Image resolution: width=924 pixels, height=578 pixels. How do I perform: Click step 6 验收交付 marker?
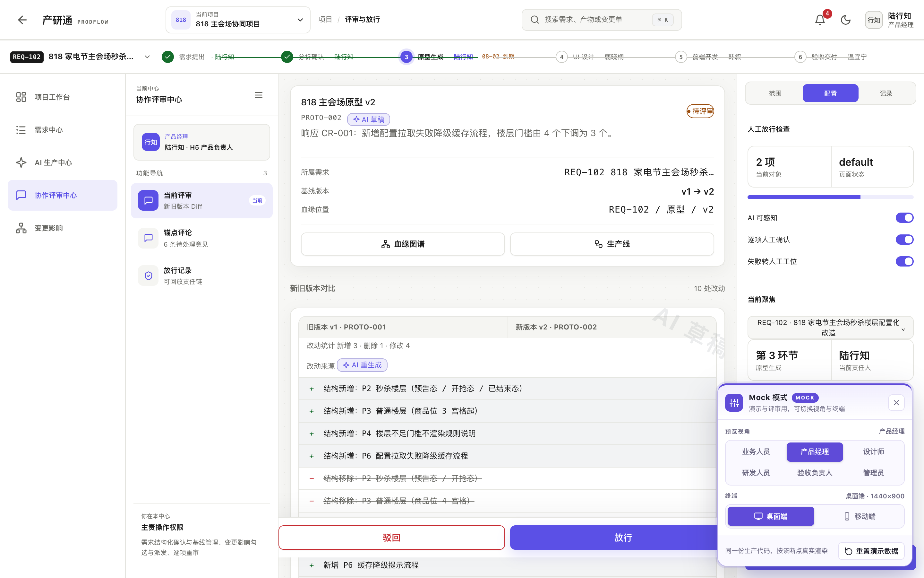pyautogui.click(x=800, y=57)
